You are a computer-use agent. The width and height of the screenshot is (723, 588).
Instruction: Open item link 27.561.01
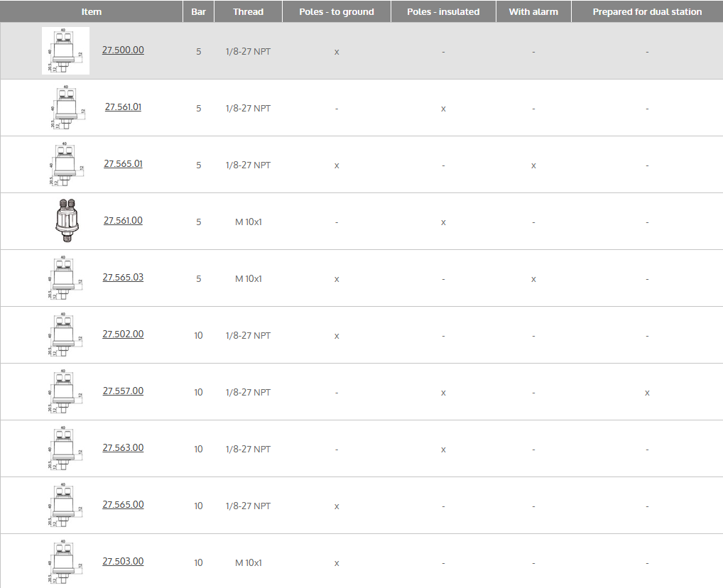pos(123,107)
